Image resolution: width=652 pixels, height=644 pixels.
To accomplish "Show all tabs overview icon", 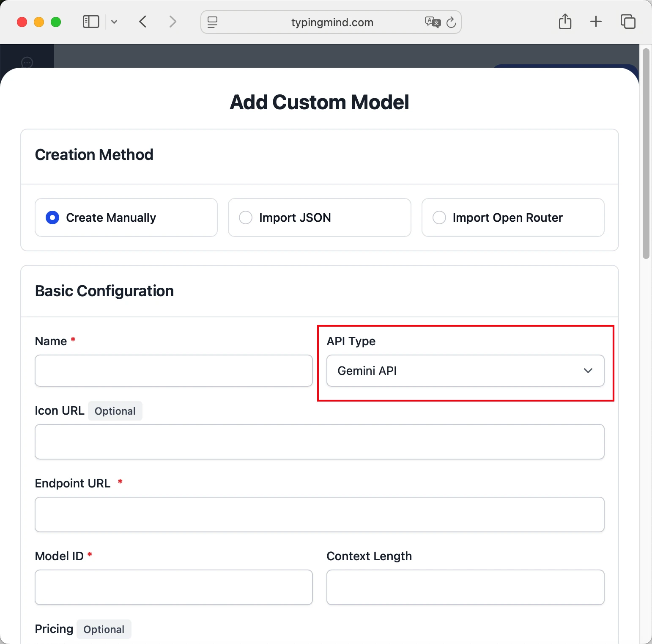I will point(628,21).
